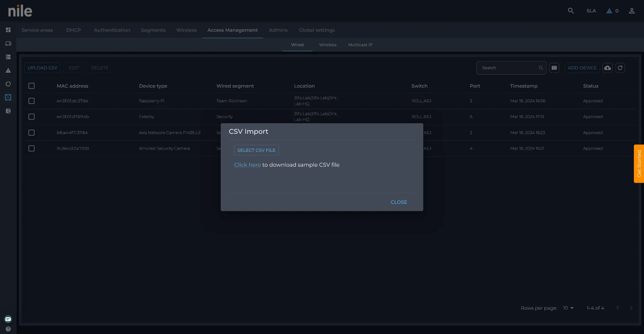Open the circular refresh icon in sidebar
This screenshot has height=334, width=644.
coord(8,84)
